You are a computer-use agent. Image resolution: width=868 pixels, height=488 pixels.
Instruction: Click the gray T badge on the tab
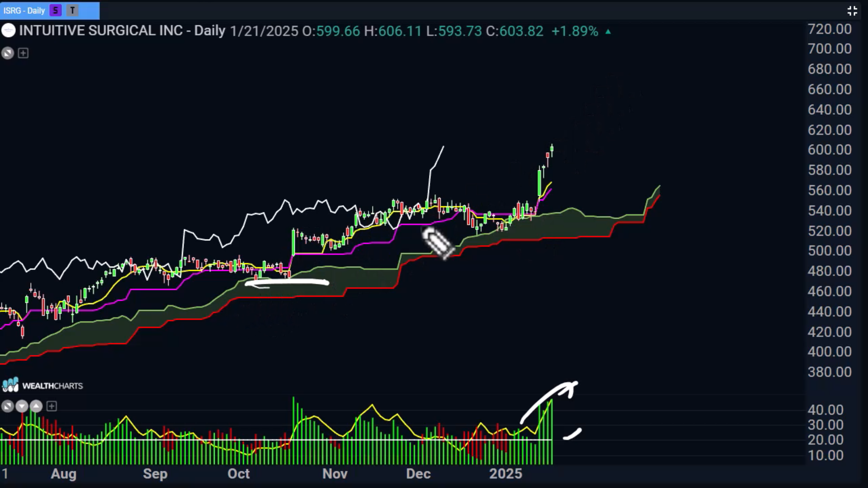[x=72, y=10]
